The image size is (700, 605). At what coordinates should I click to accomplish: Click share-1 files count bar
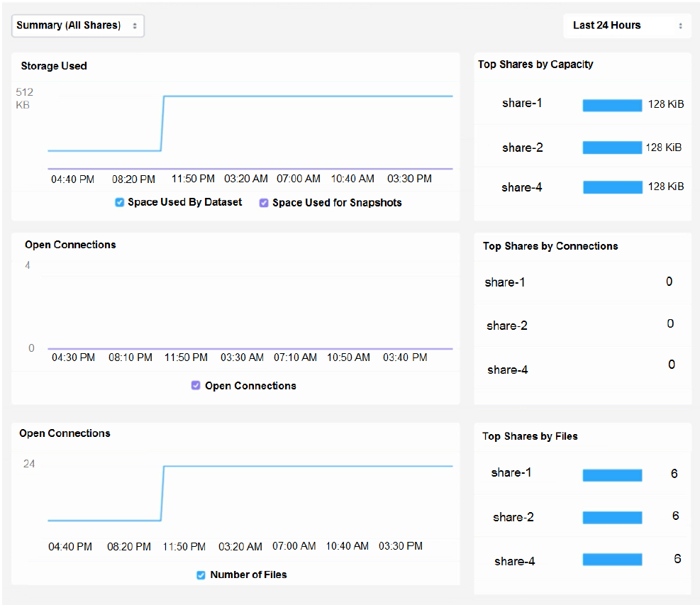[612, 475]
